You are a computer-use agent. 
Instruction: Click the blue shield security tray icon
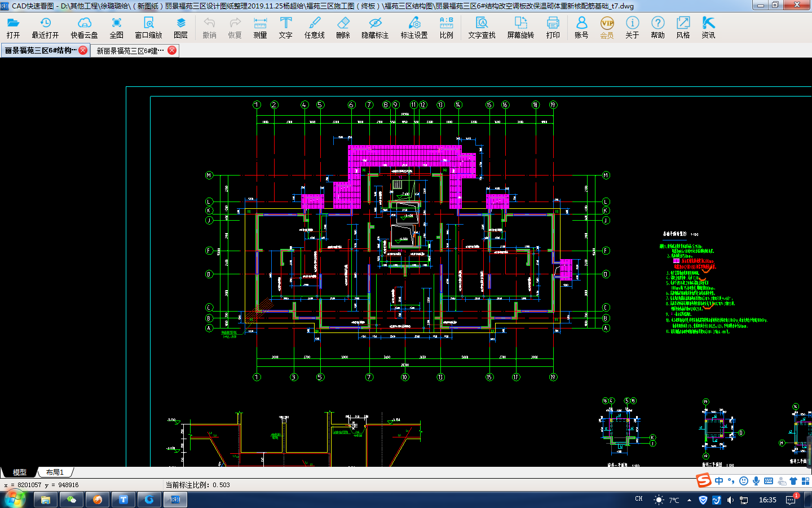[x=703, y=500]
